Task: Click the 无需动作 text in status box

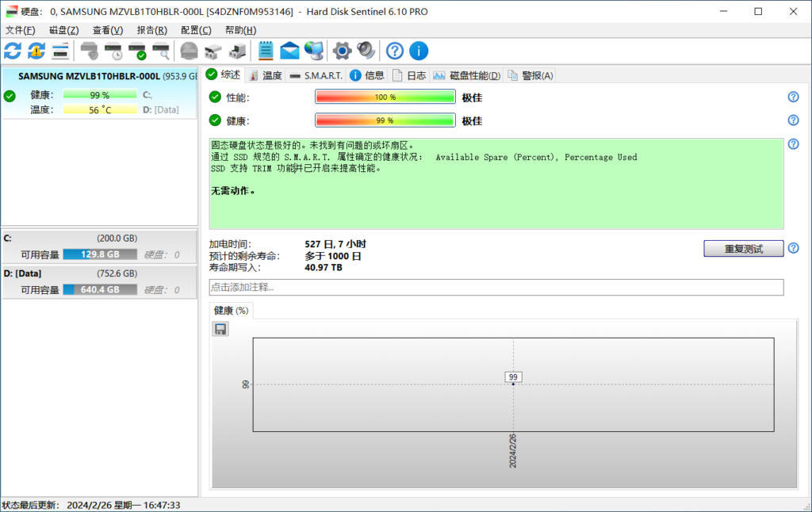Action: tap(233, 191)
